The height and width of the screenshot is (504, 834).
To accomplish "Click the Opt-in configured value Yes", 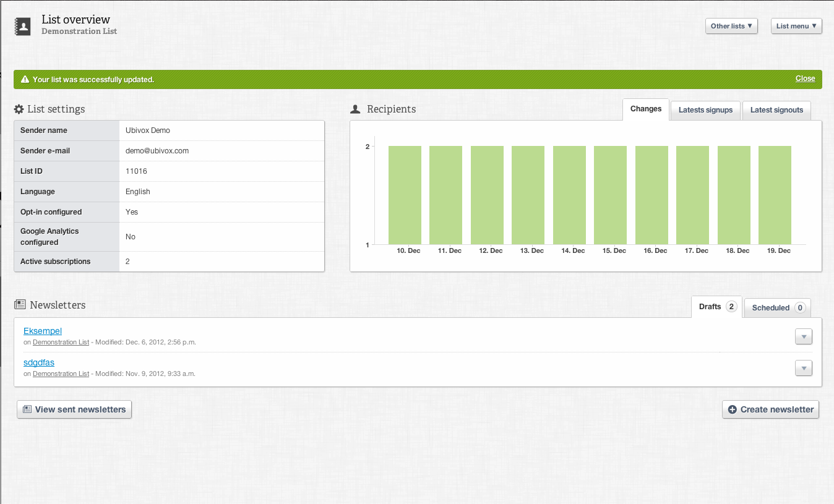I will coord(132,212).
